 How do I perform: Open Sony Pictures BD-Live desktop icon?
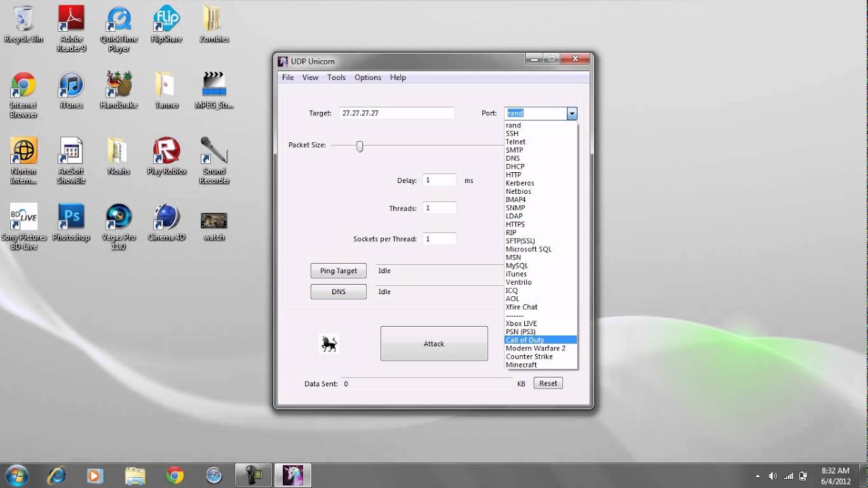coord(24,227)
